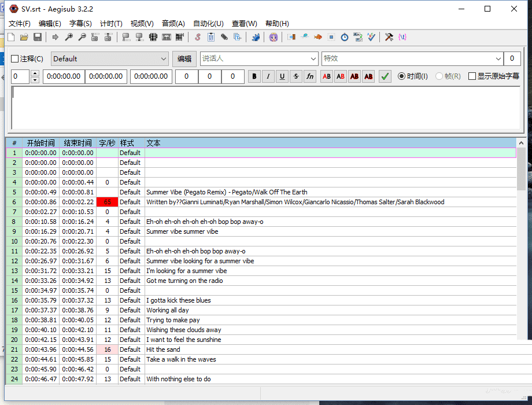Open the Fonts Collector icon
532x405 pixels.
(238, 37)
